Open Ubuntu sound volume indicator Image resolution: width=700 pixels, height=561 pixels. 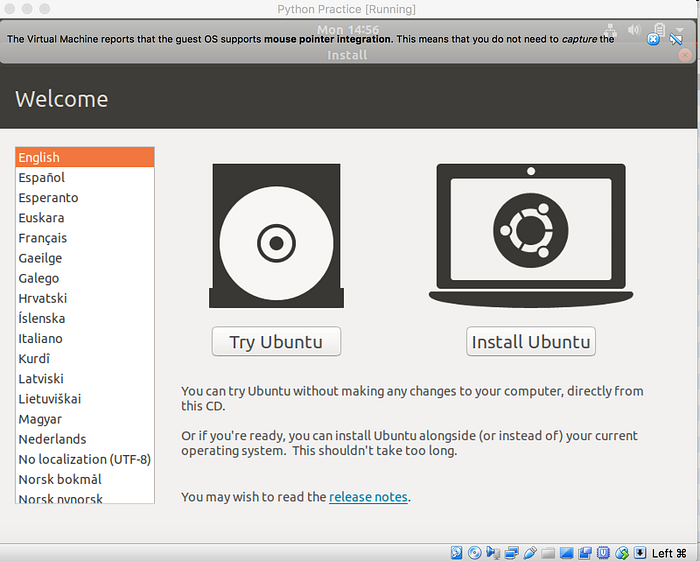click(633, 29)
